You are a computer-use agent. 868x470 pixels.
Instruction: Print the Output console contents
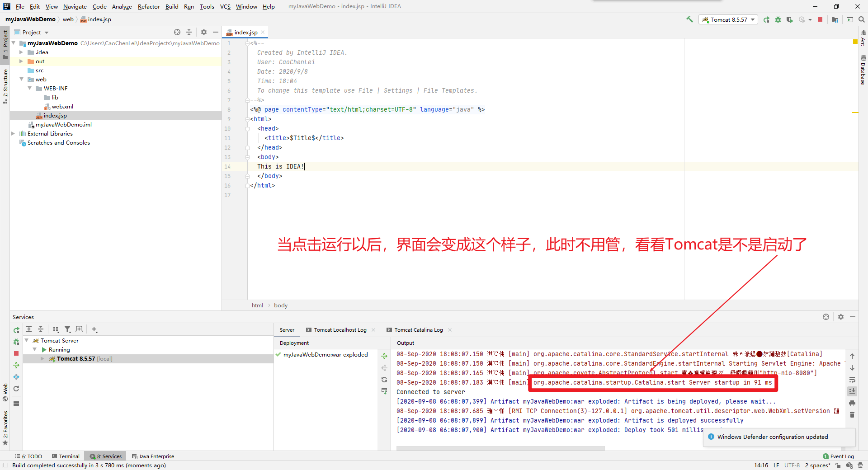[x=852, y=403]
